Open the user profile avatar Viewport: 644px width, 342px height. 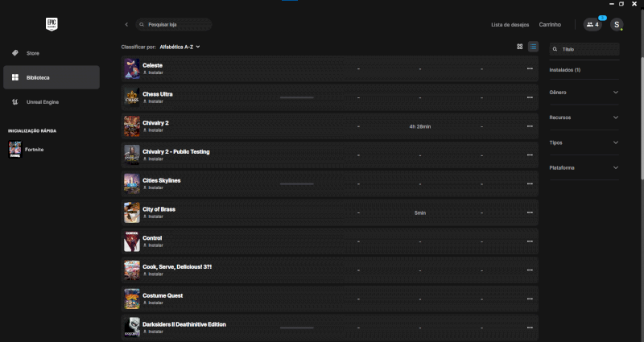[617, 25]
